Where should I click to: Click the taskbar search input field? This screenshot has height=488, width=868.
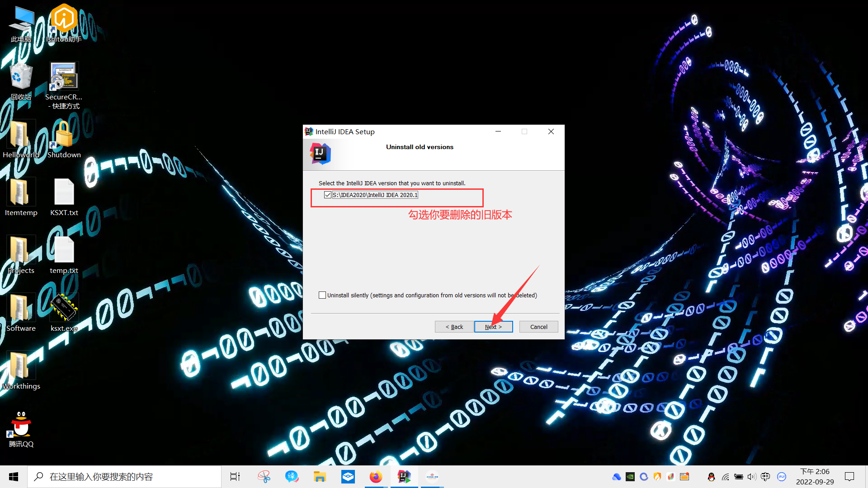click(124, 477)
